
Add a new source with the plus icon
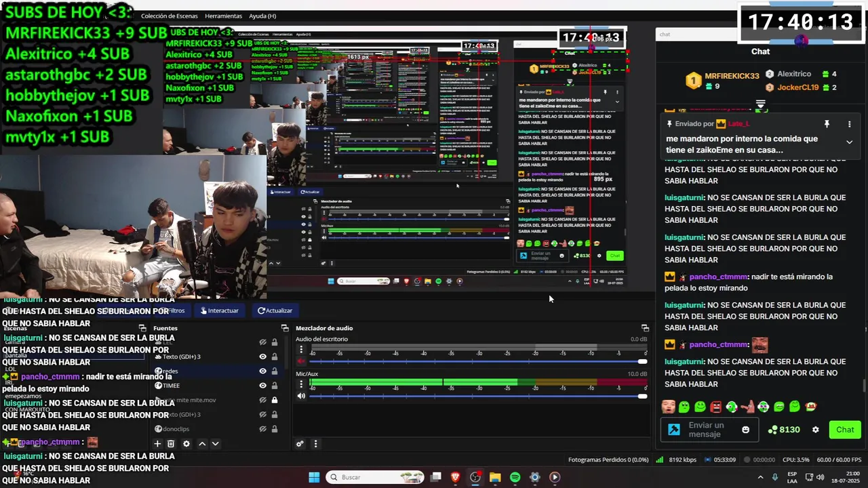[x=157, y=444]
